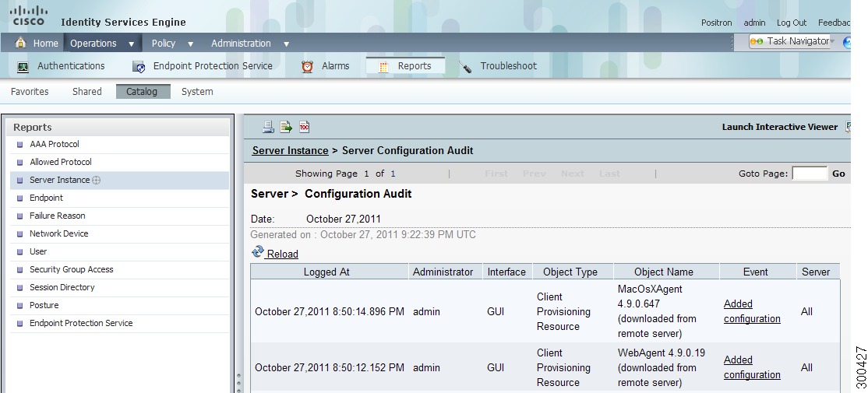868x393 pixels.
Task: Click the admin username at top
Action: pos(754,23)
